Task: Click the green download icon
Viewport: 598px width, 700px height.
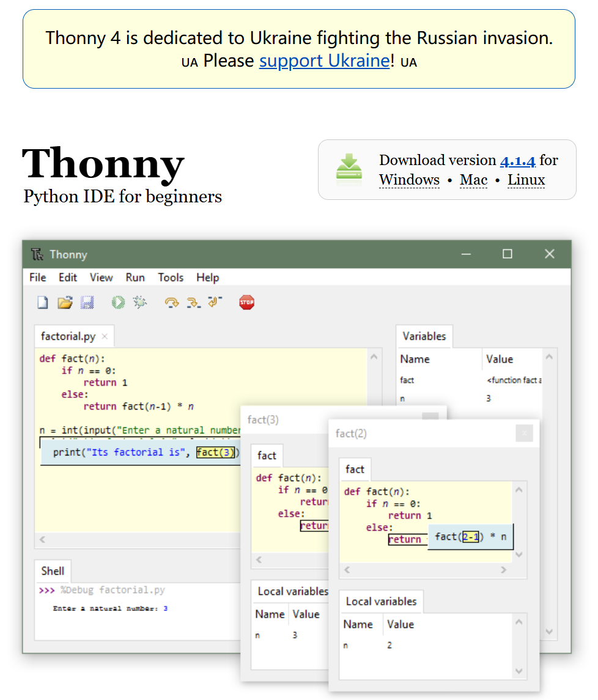Action: (x=349, y=170)
